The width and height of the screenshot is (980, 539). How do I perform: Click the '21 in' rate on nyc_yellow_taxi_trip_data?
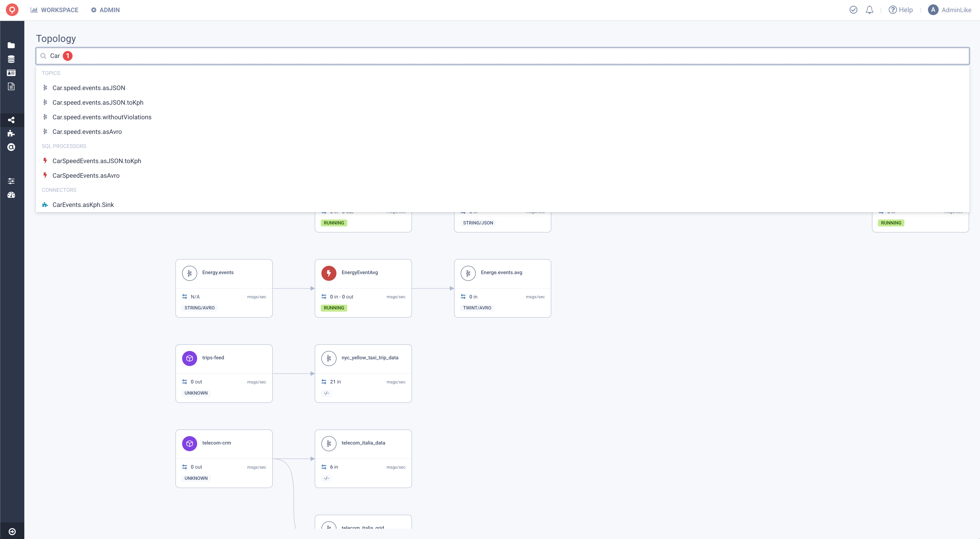tap(336, 382)
